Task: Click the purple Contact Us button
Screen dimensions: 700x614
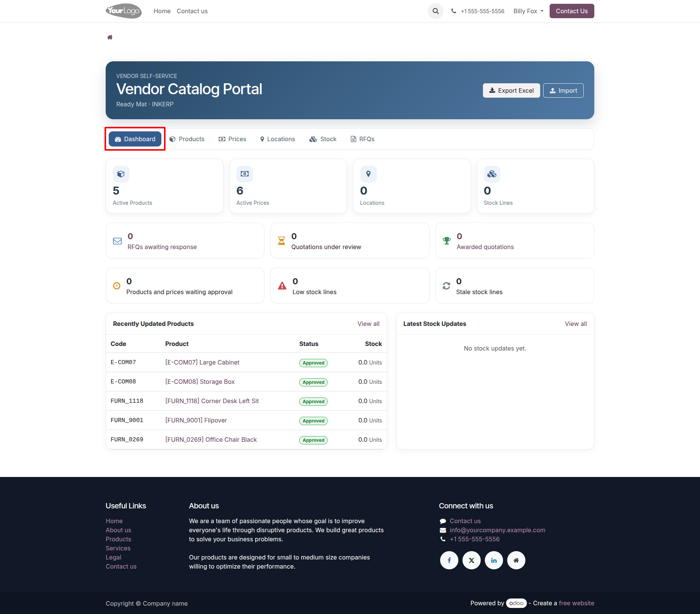Action: 572,11
